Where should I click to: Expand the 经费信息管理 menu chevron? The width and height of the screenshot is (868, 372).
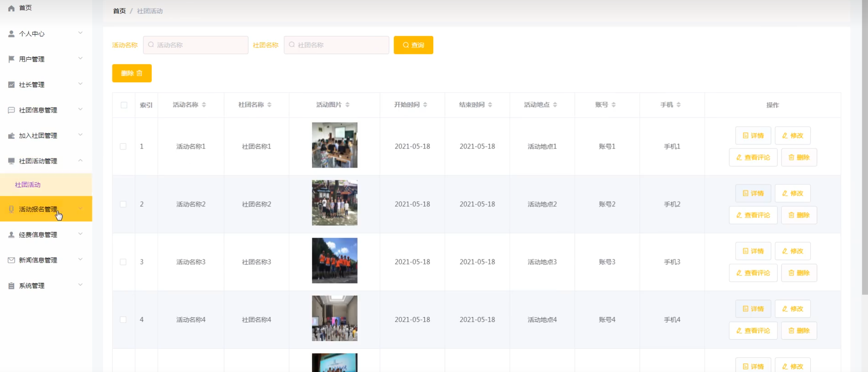coord(80,234)
